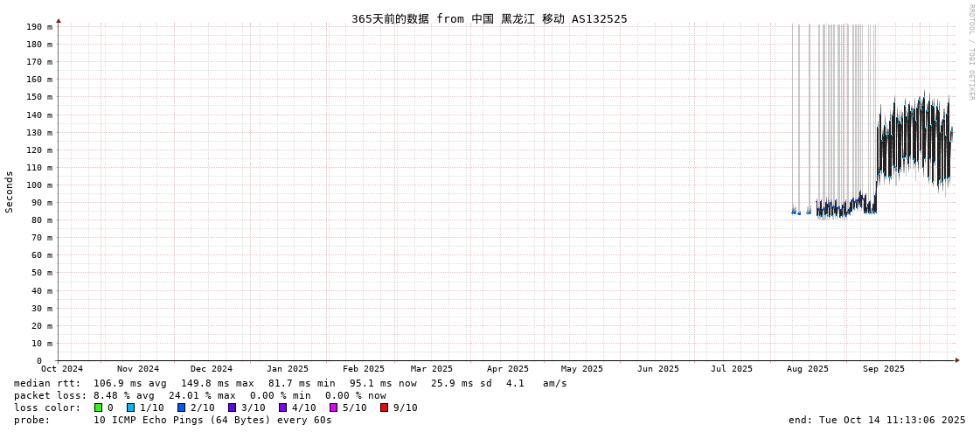Viewport: 980px width, 432px height.
Task: Click the light blue 1/10 loss swatch
Action: click(x=130, y=408)
